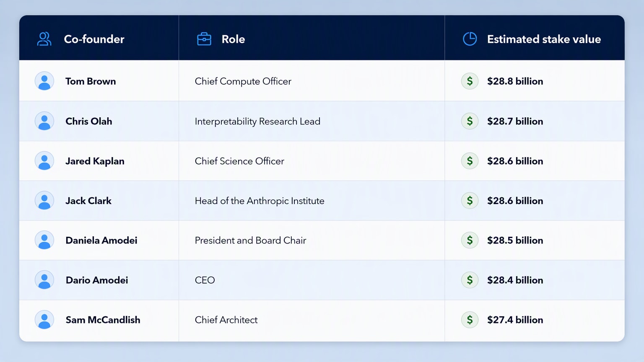
Task: Click the people icon beside Co-founder header
Action: click(x=44, y=39)
